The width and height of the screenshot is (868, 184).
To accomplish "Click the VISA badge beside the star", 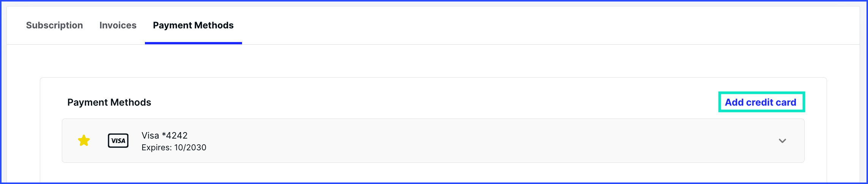I will 118,140.
